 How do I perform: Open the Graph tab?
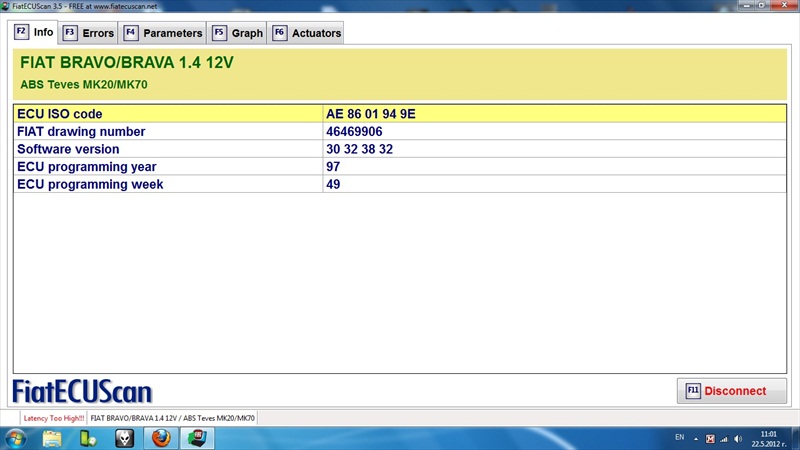(x=237, y=33)
